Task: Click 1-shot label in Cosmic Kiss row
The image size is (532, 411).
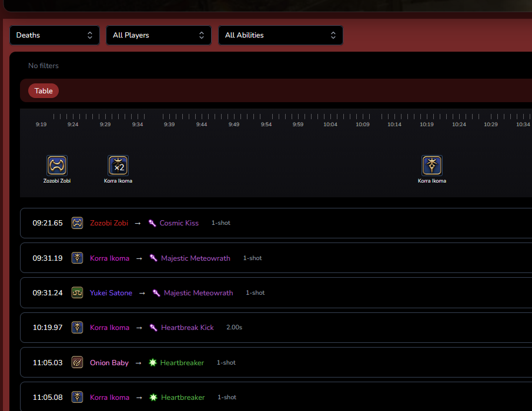Action: 221,223
